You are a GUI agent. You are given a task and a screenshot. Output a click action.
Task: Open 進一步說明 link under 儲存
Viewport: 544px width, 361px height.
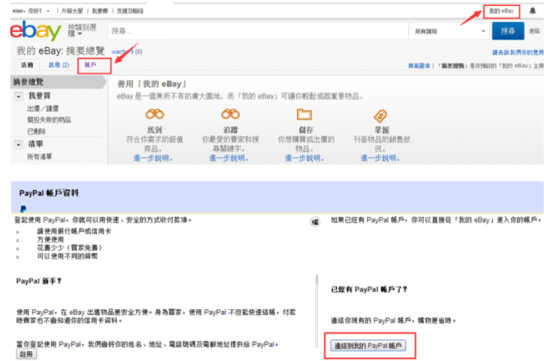pyautogui.click(x=304, y=158)
